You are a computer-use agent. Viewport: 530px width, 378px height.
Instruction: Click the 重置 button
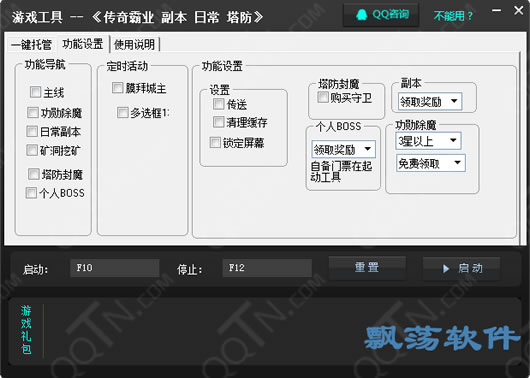(367, 268)
